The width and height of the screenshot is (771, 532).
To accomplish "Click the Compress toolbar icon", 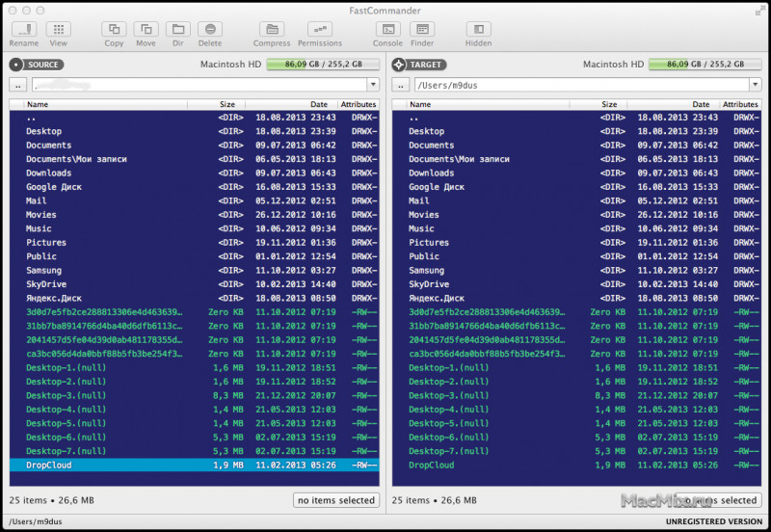I will tap(272, 30).
